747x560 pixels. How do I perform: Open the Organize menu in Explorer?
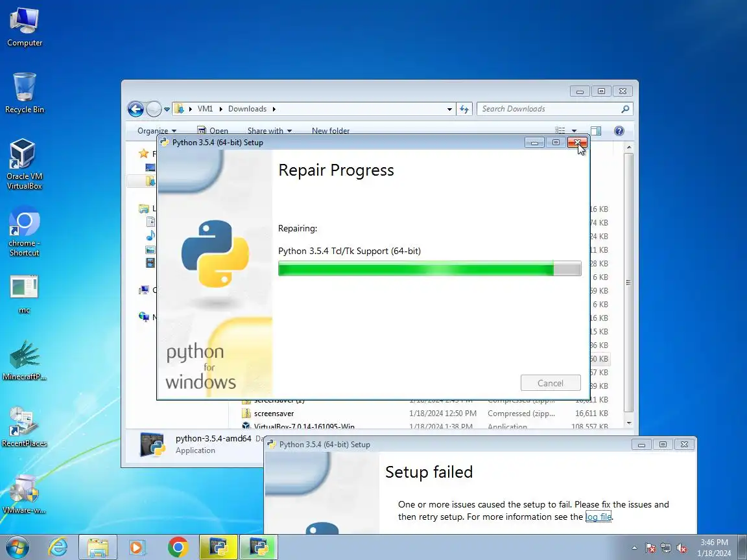click(x=157, y=130)
